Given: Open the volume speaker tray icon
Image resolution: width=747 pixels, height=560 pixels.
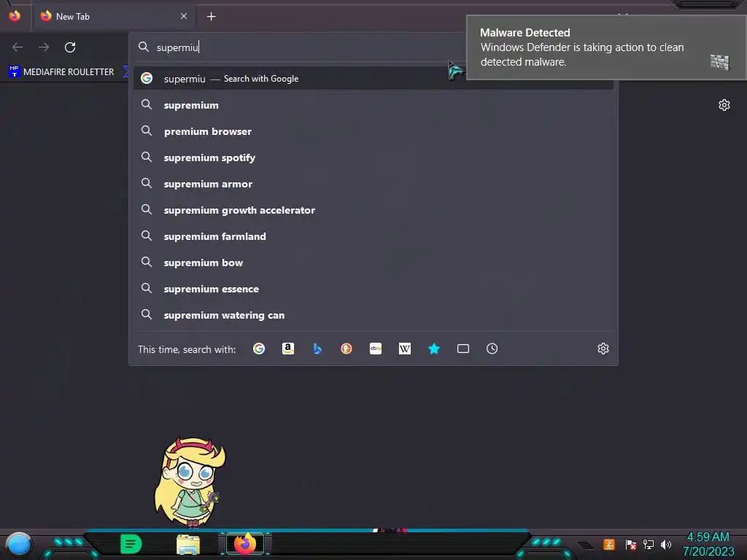Looking at the screenshot, I should pos(665,544).
